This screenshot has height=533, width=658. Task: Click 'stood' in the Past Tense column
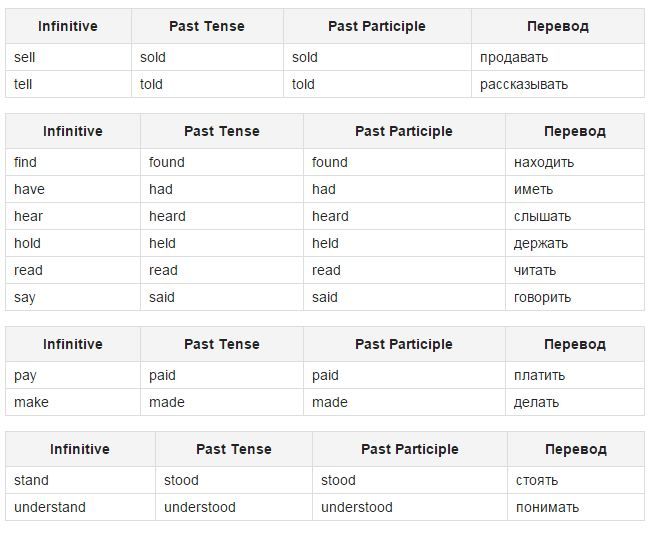[x=181, y=480]
